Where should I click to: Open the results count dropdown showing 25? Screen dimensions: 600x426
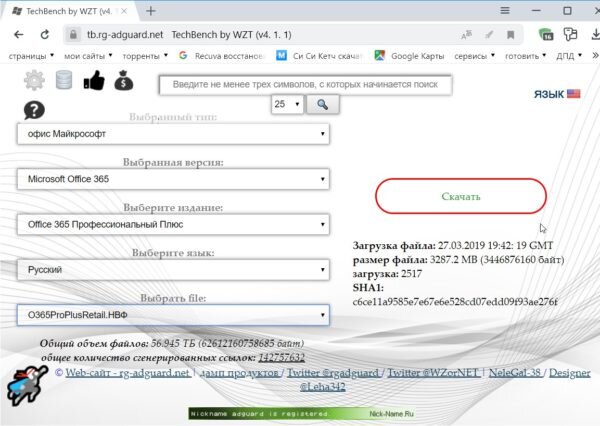click(x=287, y=104)
